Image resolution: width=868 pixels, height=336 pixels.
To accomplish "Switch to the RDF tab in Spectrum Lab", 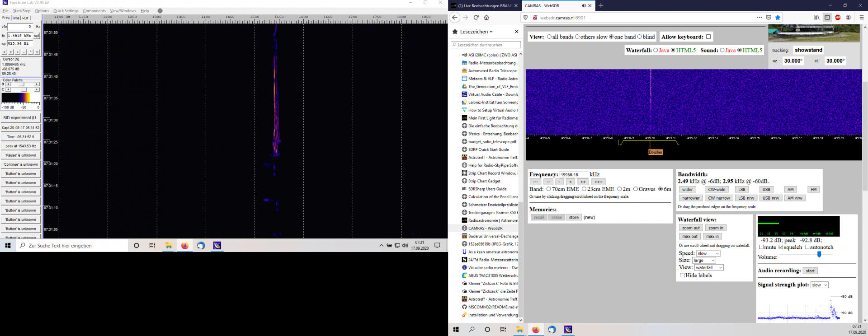I will (25, 18).
